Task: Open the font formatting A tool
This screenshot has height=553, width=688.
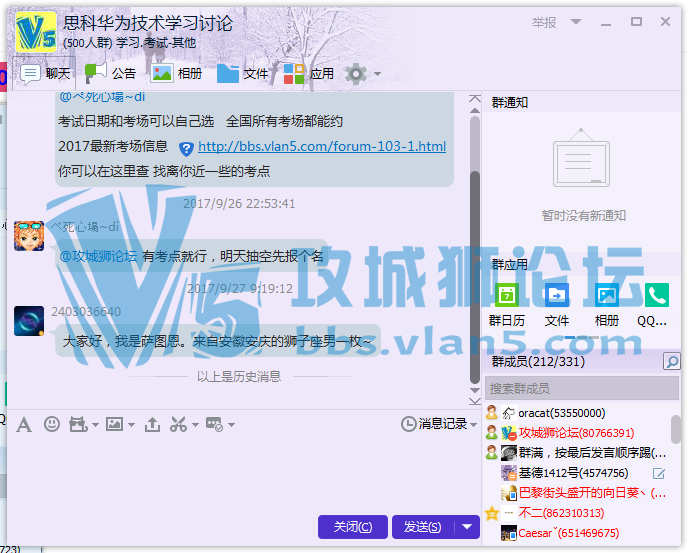Action: click(24, 425)
